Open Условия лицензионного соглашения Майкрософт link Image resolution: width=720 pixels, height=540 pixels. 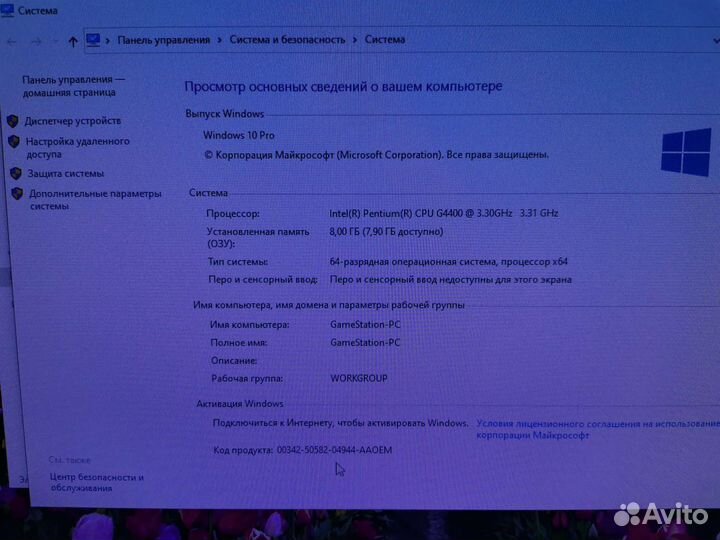pos(598,429)
